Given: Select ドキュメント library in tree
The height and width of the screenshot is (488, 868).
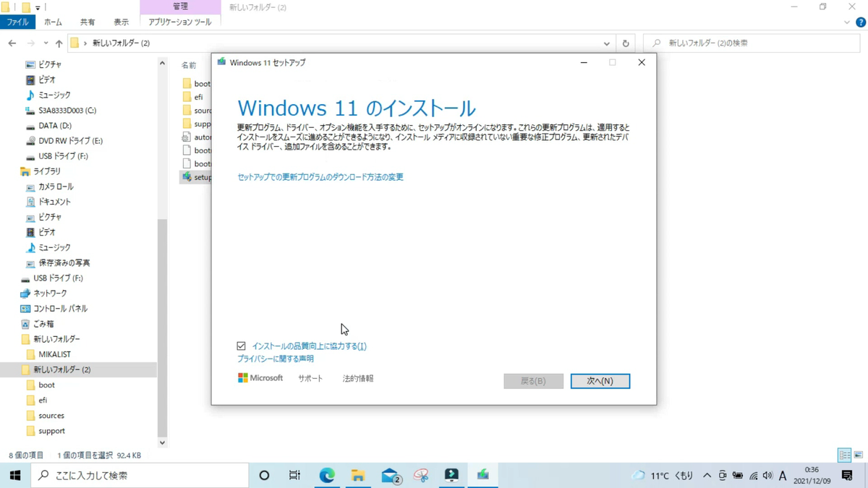Looking at the screenshot, I should (54, 202).
